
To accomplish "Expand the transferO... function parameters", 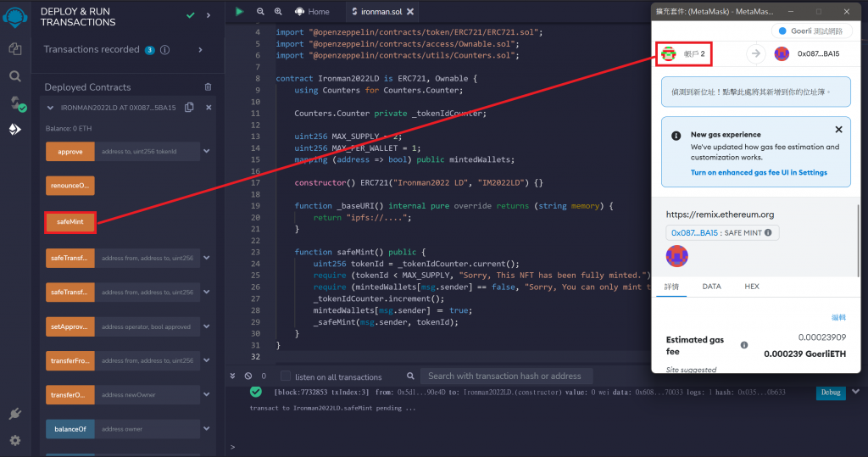I will click(207, 395).
